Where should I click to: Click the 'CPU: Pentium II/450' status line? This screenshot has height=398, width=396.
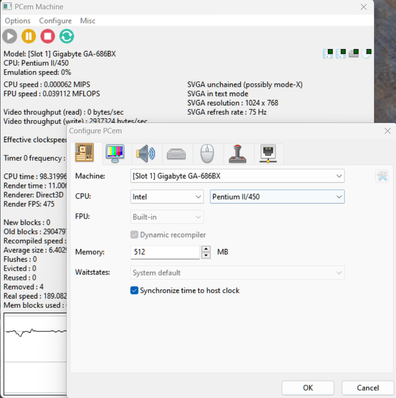(x=36, y=63)
